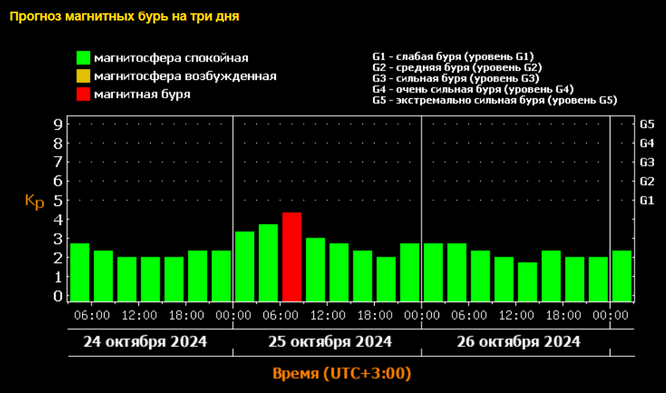The image size is (666, 393).
Task: Click the red storm bar on 25 октября
Action: [x=292, y=257]
